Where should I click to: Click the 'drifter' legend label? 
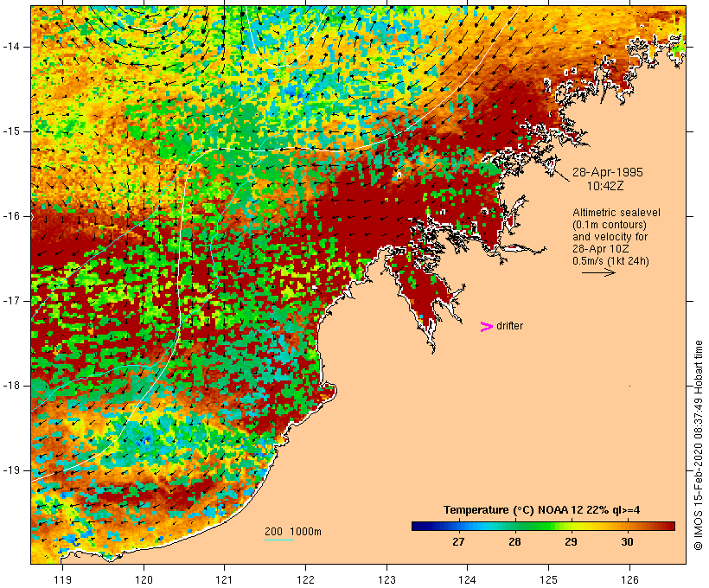(509, 326)
